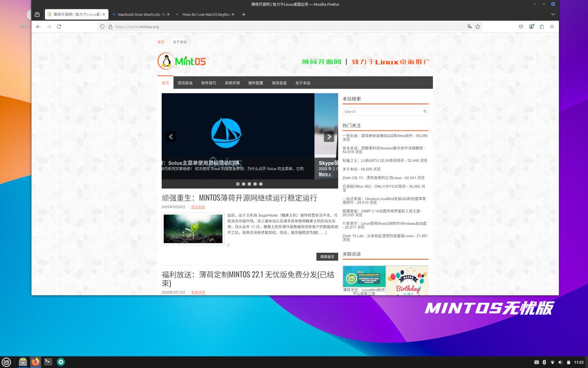
Task: Open the article 福利放送：薄荷定制MINTOS 22.1
Action: [x=248, y=279]
